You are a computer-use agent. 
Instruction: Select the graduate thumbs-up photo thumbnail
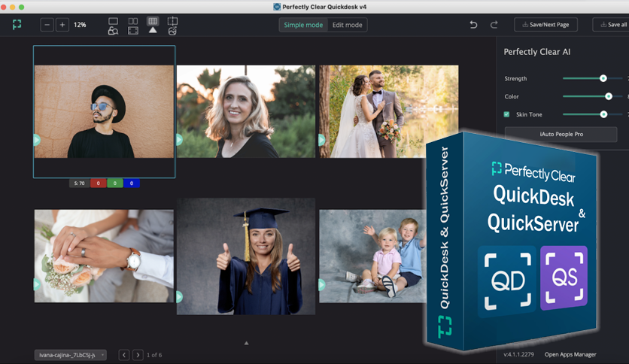tap(246, 256)
